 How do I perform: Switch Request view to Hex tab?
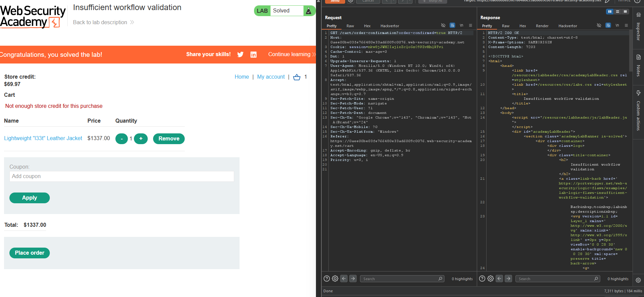pyautogui.click(x=367, y=26)
